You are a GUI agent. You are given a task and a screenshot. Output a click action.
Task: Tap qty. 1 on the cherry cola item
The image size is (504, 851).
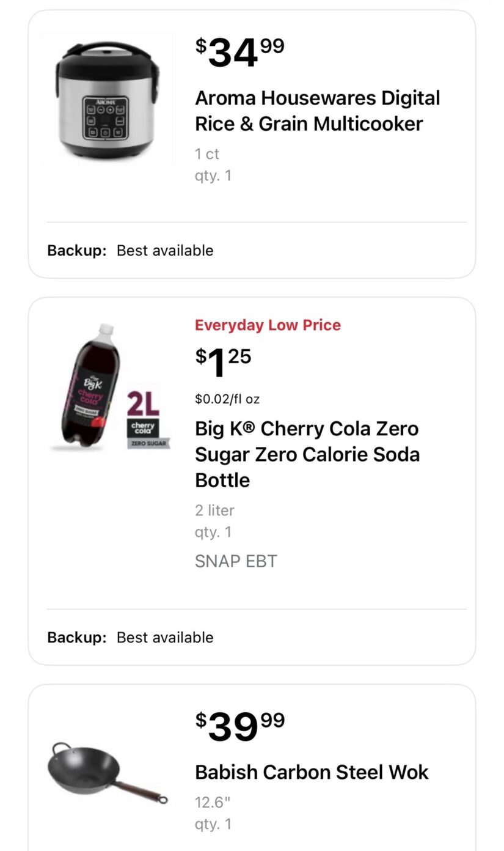pos(213,532)
